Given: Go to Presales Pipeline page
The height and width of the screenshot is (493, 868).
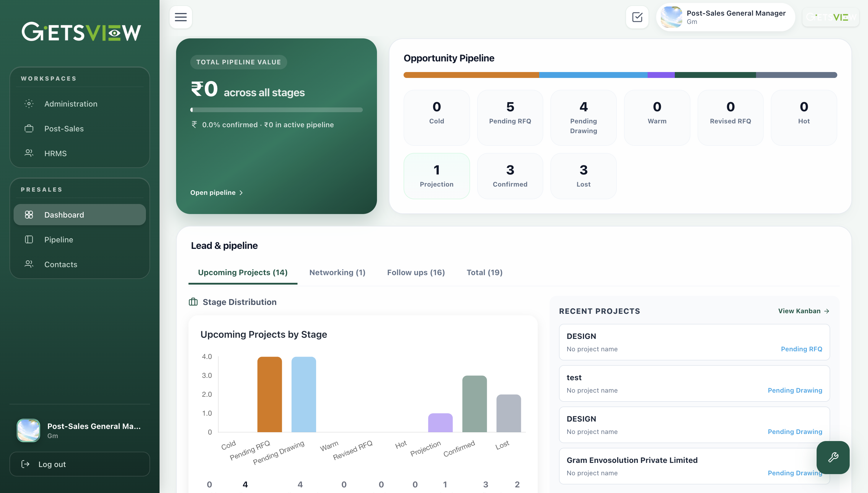Looking at the screenshot, I should [79, 239].
